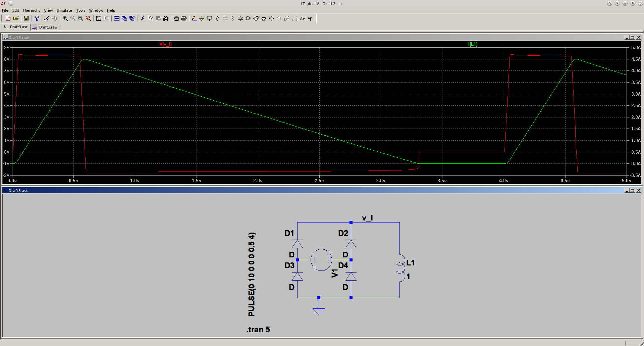
Task: Place a capacitor component
Action: click(225, 18)
